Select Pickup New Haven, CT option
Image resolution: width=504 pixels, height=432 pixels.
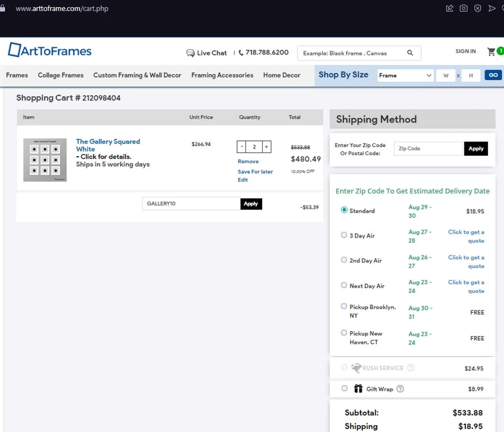point(344,333)
